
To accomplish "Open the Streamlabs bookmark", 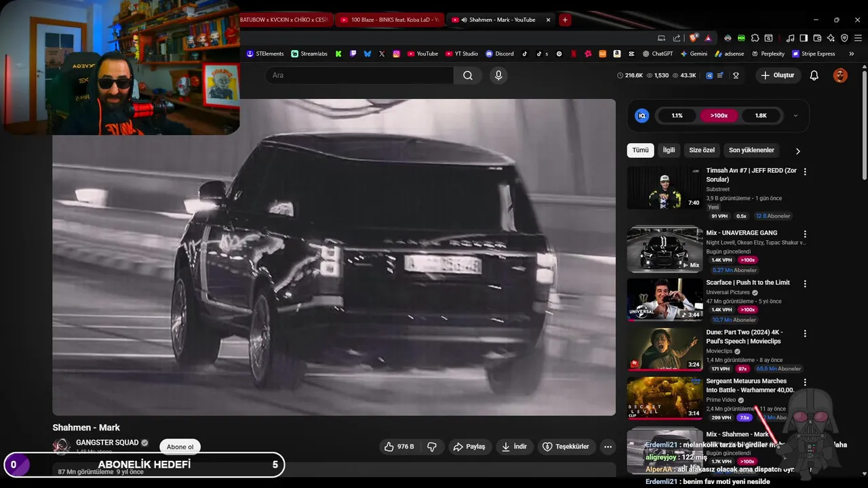I will coord(309,54).
